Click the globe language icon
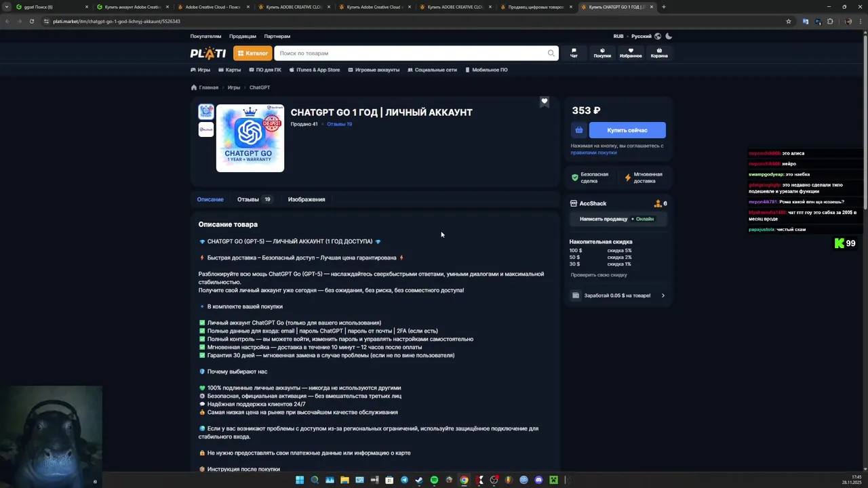This screenshot has width=868, height=488. click(x=657, y=36)
